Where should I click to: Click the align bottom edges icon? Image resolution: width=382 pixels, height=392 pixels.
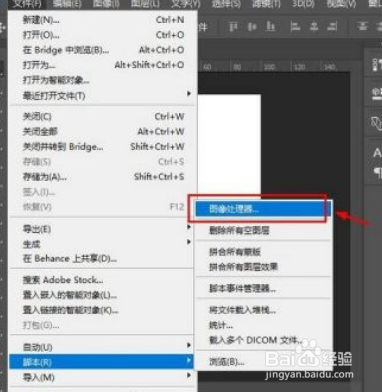[271, 26]
